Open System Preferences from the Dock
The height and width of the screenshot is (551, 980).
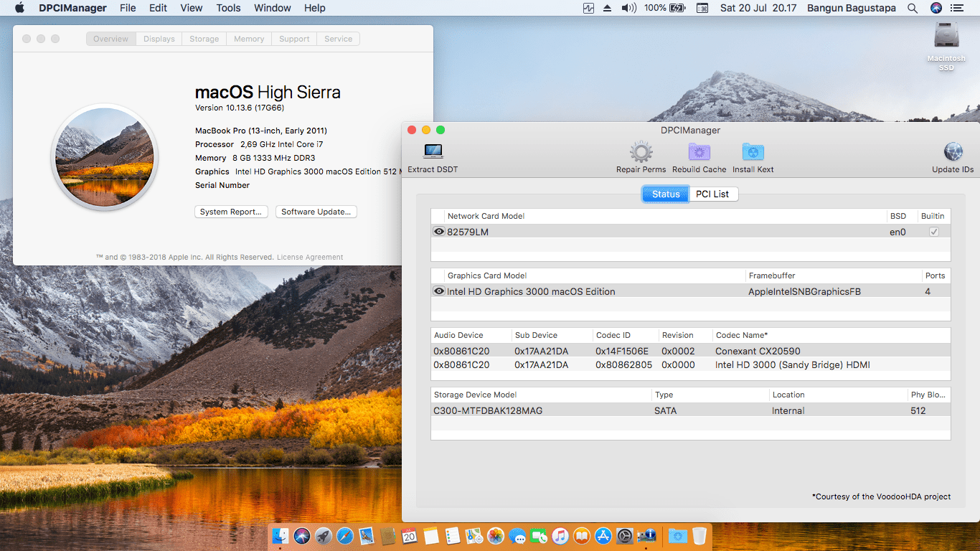tap(625, 536)
